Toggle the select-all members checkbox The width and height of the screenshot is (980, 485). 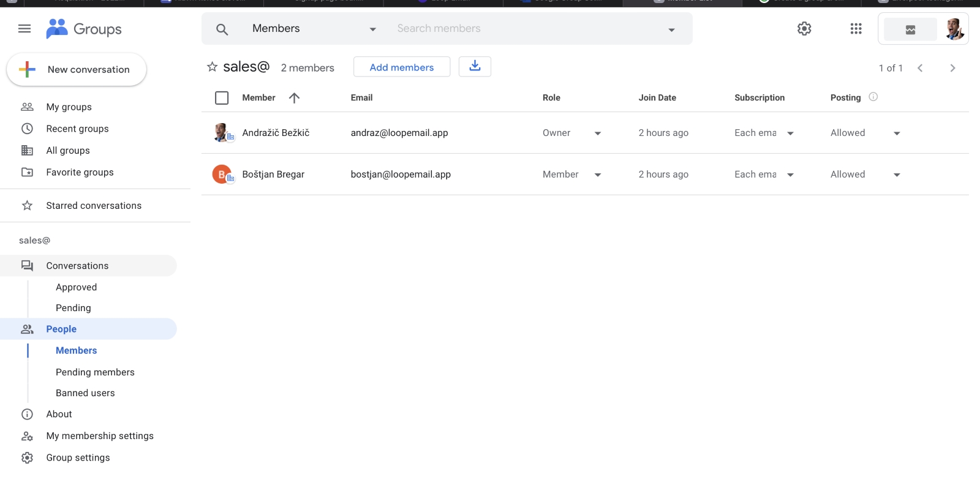(x=222, y=98)
